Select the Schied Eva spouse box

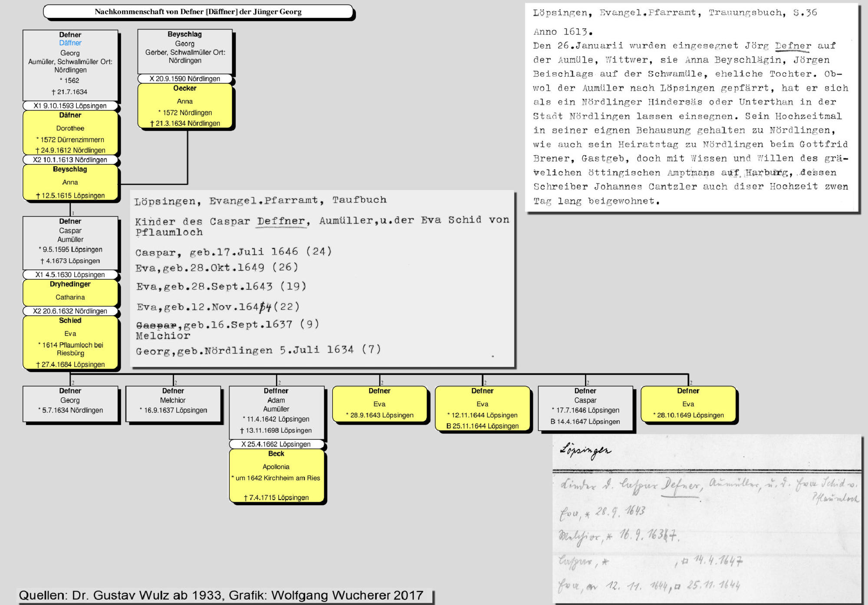pos(70,343)
